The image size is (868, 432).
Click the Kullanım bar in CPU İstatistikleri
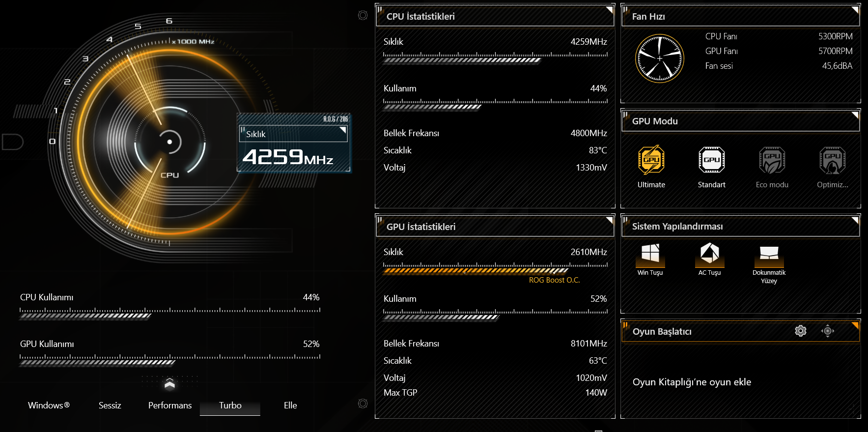pos(432,107)
